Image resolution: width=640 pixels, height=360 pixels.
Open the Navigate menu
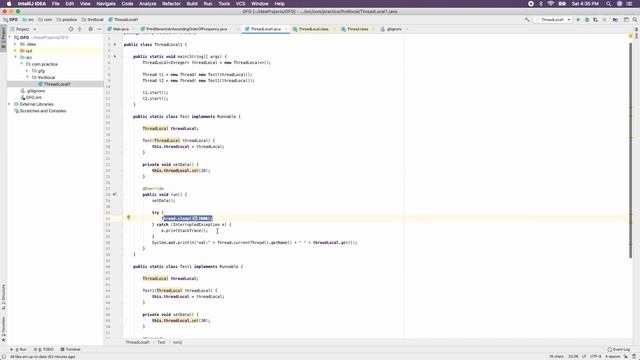pos(106,4)
